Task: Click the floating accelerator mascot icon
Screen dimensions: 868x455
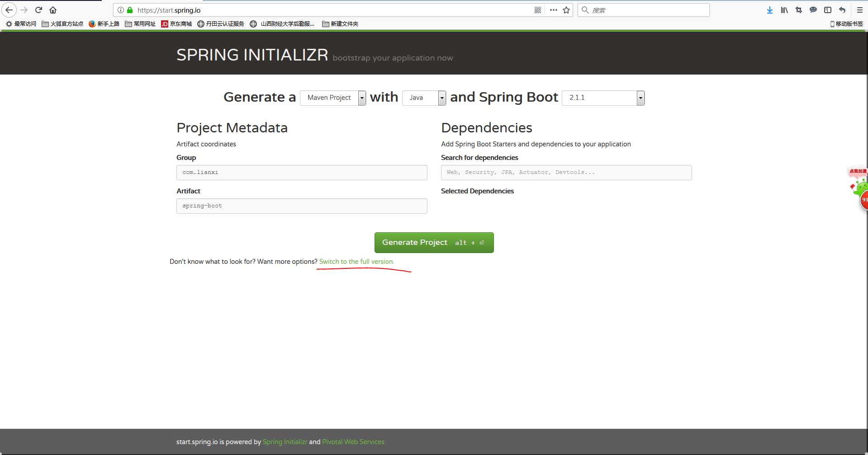Action: (859, 189)
